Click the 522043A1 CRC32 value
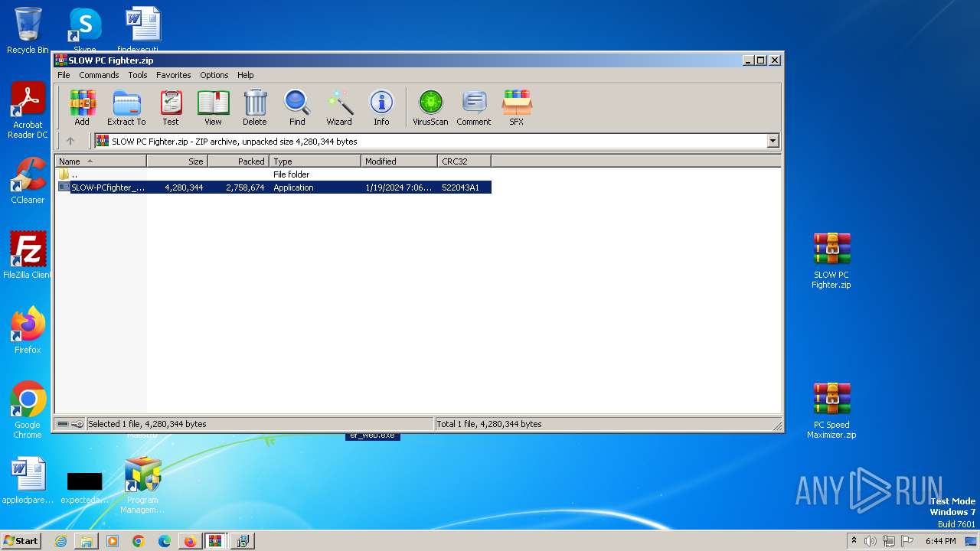This screenshot has width=980, height=551. coord(460,187)
